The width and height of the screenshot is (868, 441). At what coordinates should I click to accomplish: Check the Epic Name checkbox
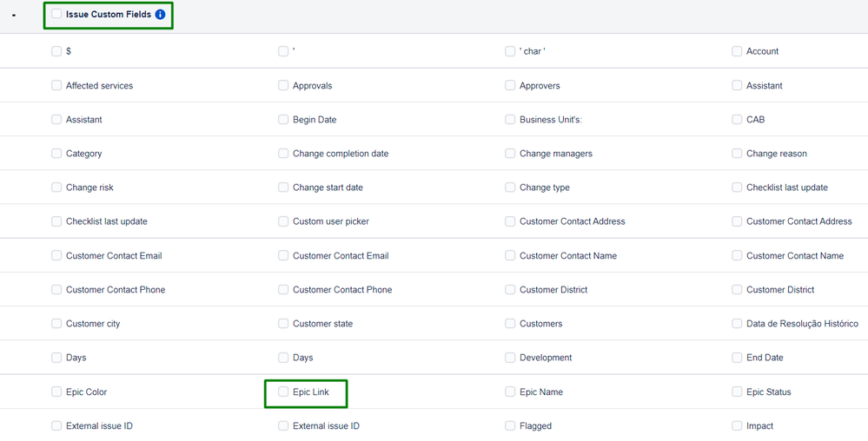[x=510, y=392]
